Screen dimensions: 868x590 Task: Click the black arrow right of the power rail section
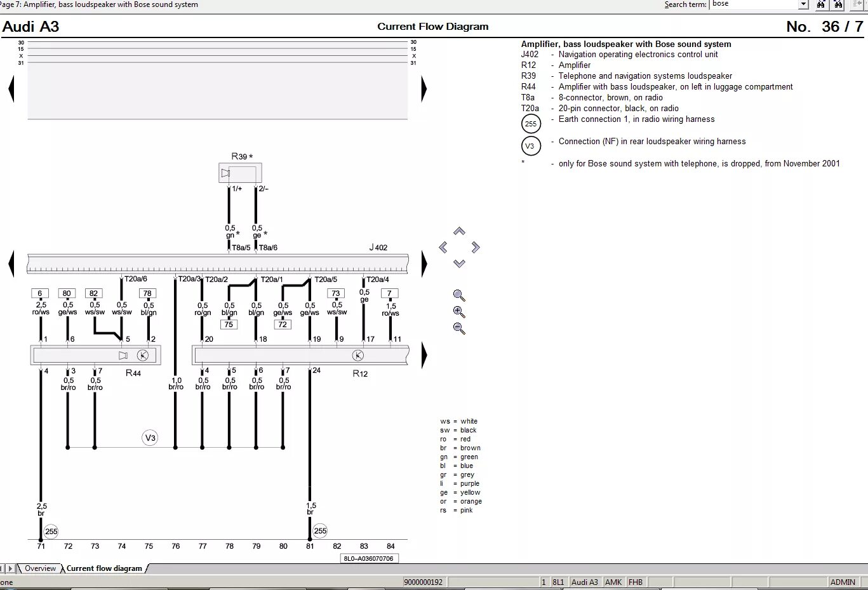pyautogui.click(x=424, y=88)
